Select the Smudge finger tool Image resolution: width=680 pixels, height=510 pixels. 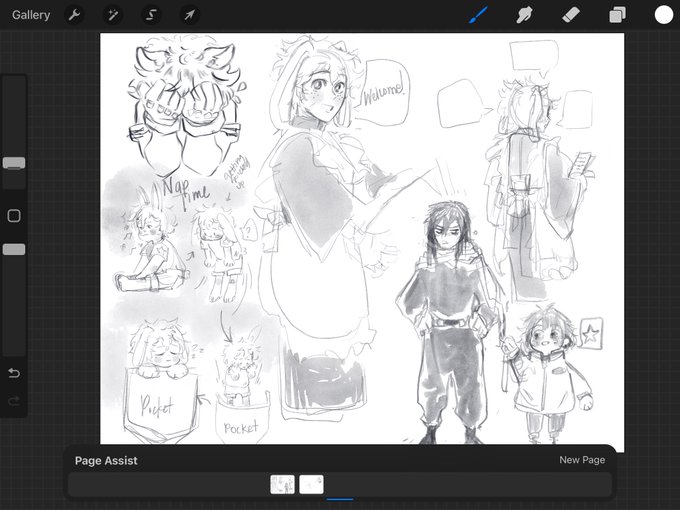coord(524,15)
